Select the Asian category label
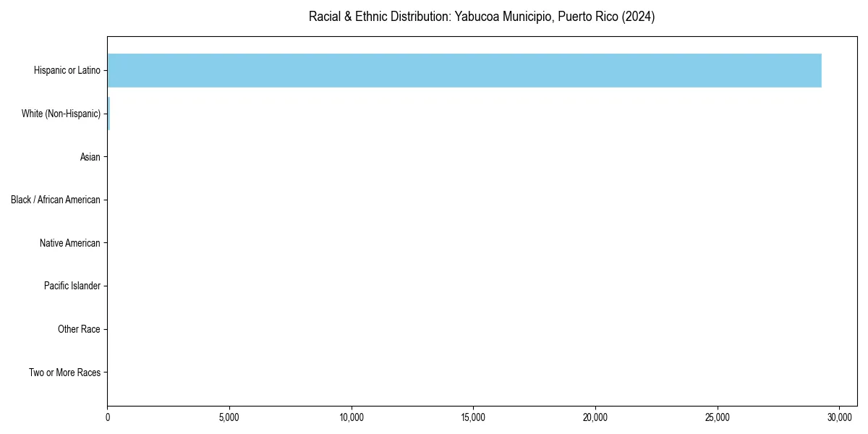This screenshot has height=434, width=868. click(90, 157)
